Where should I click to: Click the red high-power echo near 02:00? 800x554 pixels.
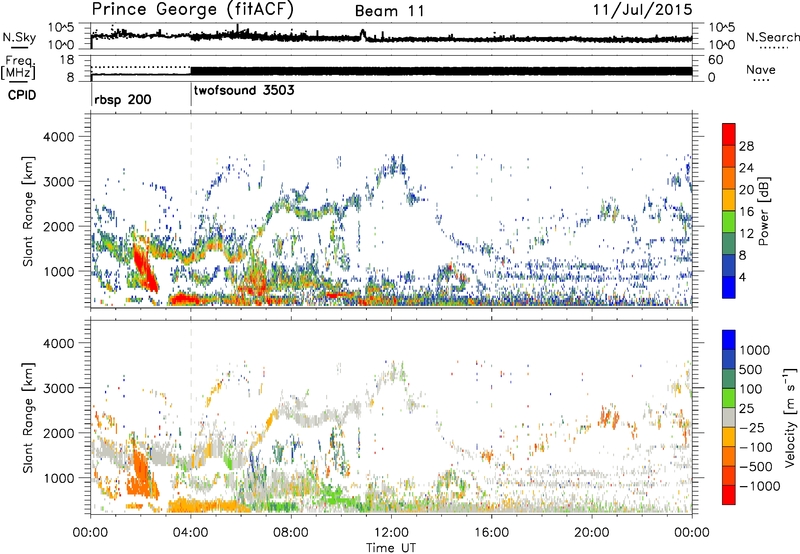(x=145, y=268)
